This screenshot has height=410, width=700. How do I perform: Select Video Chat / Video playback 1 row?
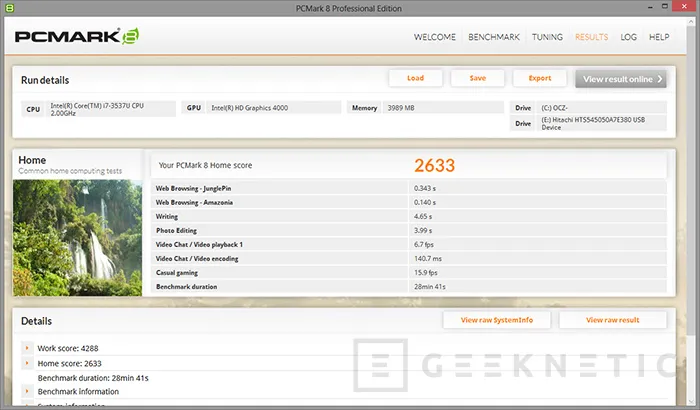[x=409, y=244]
